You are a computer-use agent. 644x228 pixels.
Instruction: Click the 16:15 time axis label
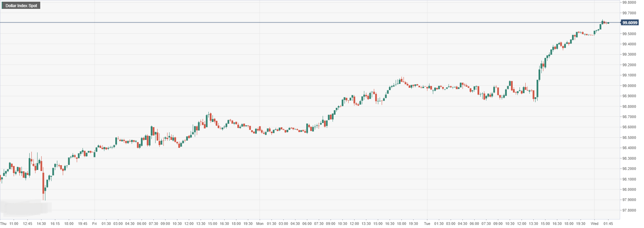click(x=55, y=224)
